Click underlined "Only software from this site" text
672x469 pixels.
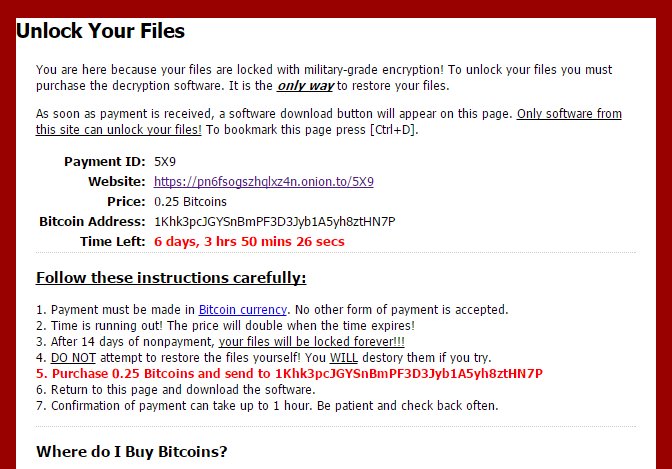tap(569, 114)
